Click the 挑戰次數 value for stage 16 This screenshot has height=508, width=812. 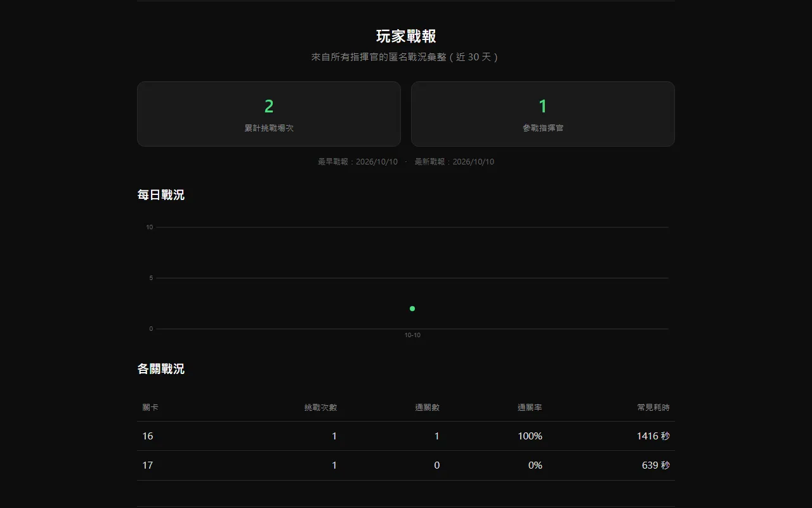pos(334,436)
